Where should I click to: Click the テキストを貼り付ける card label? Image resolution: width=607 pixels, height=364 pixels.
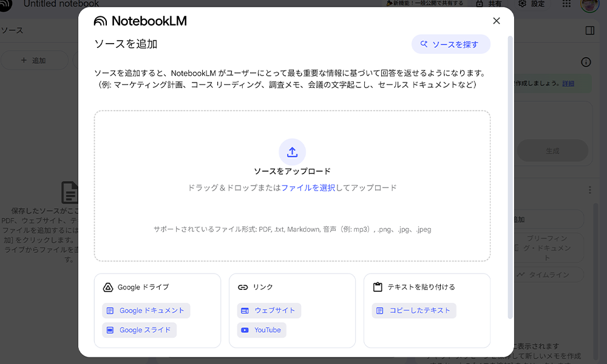click(x=421, y=287)
